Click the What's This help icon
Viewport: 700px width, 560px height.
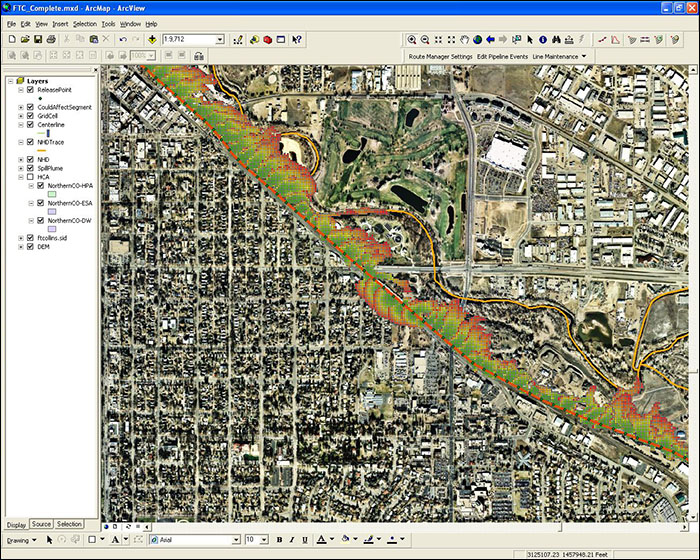297,40
